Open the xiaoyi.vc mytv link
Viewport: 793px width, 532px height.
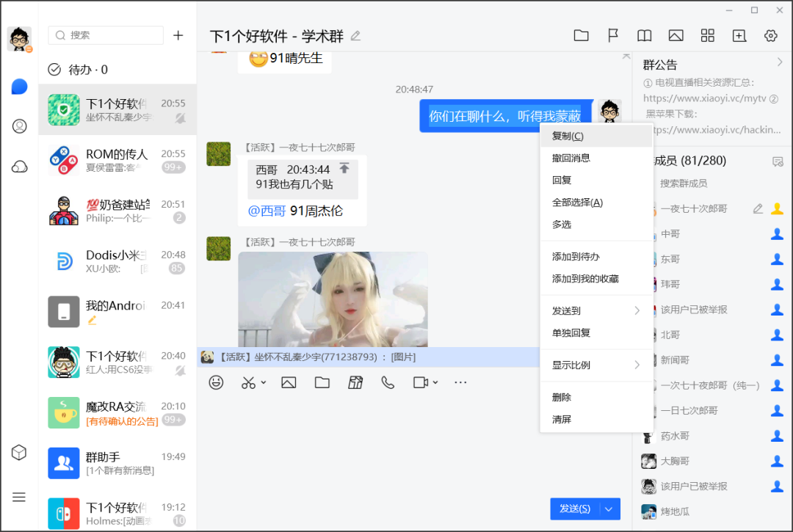pyautogui.click(x=717, y=98)
